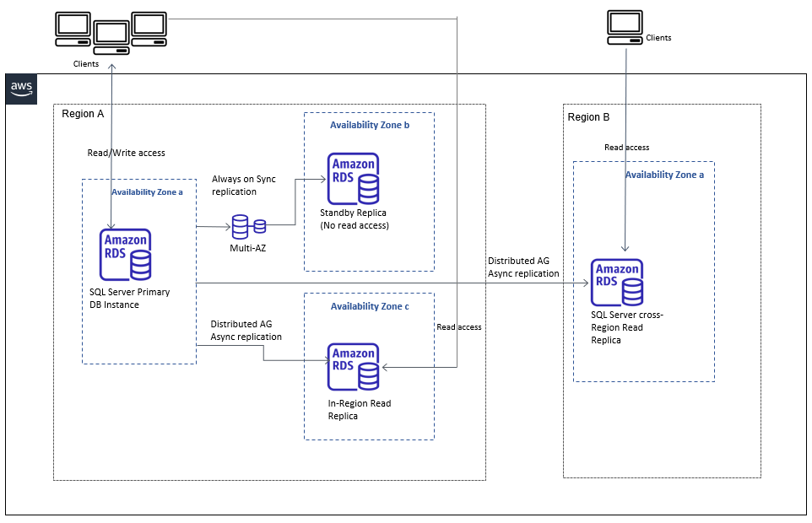Image resolution: width=812 pixels, height=523 pixels.
Task: Open the SQL Server Primary DB Instance label
Action: click(x=129, y=297)
